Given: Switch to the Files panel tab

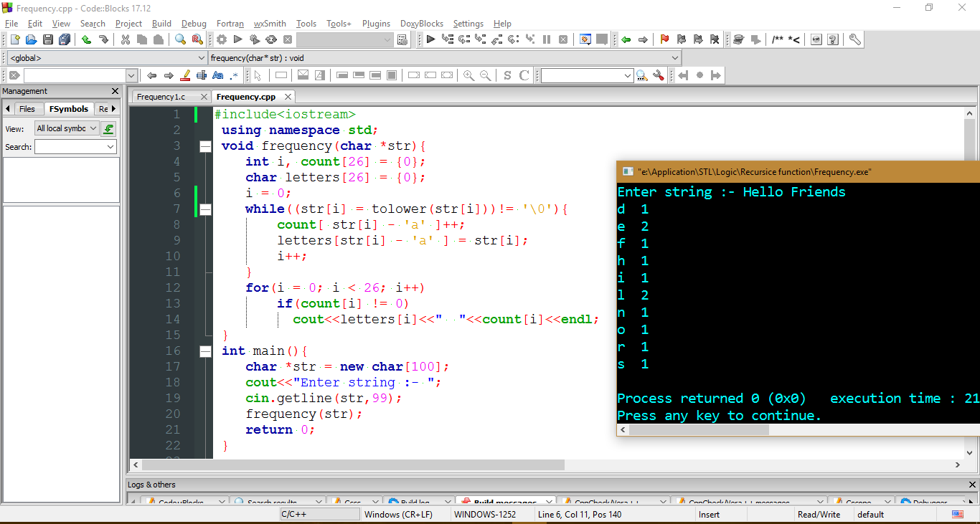Looking at the screenshot, I should pos(27,108).
